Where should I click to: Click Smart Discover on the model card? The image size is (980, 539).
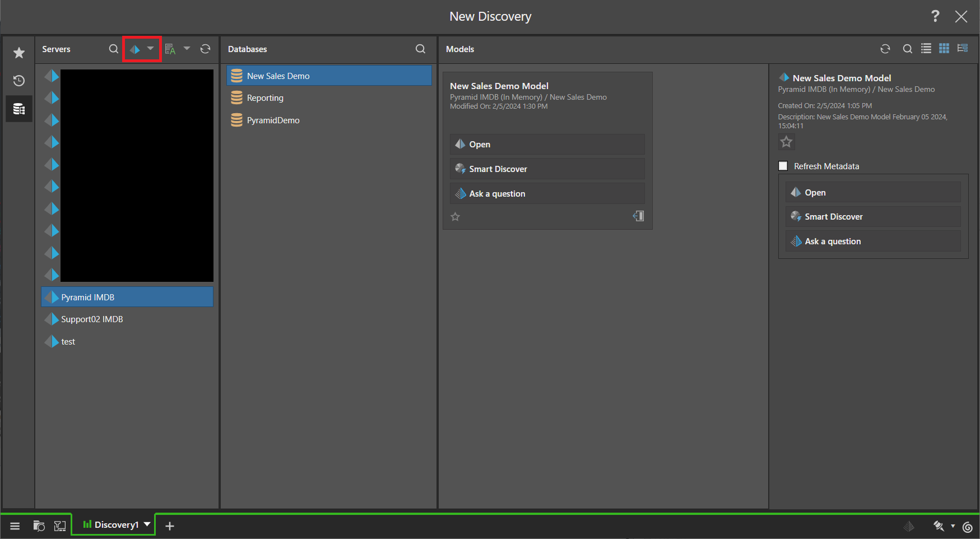tap(547, 169)
